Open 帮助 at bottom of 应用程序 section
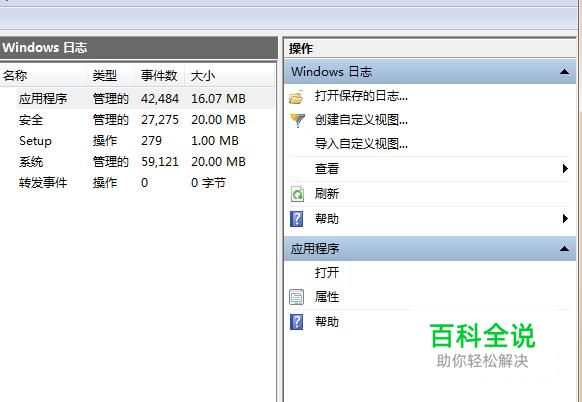This screenshot has height=402, width=582. 327,321
